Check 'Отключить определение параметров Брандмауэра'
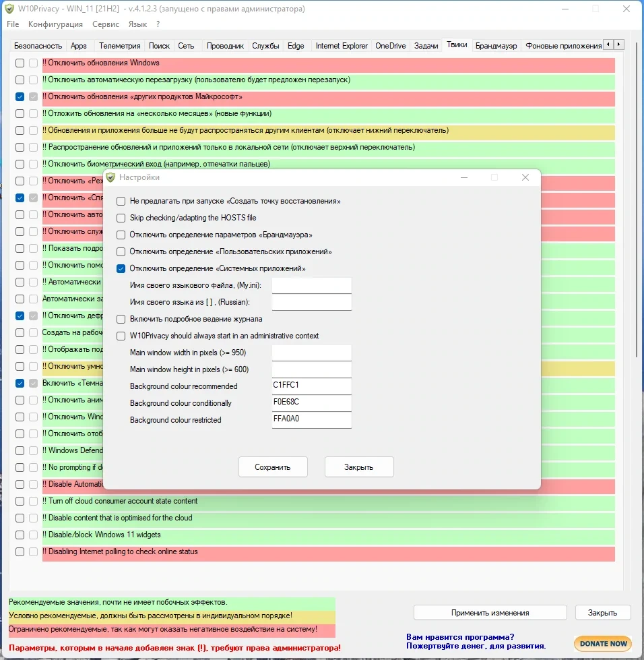Viewport: 644px width, 660px height. point(121,235)
